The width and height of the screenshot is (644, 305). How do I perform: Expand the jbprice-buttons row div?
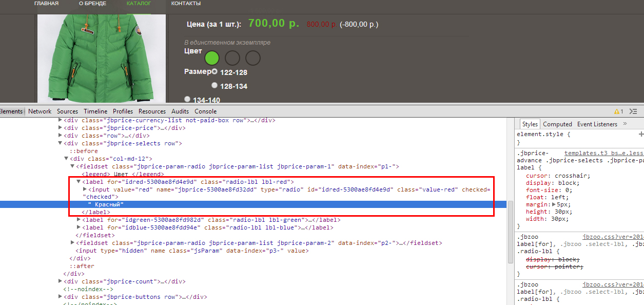[61, 297]
